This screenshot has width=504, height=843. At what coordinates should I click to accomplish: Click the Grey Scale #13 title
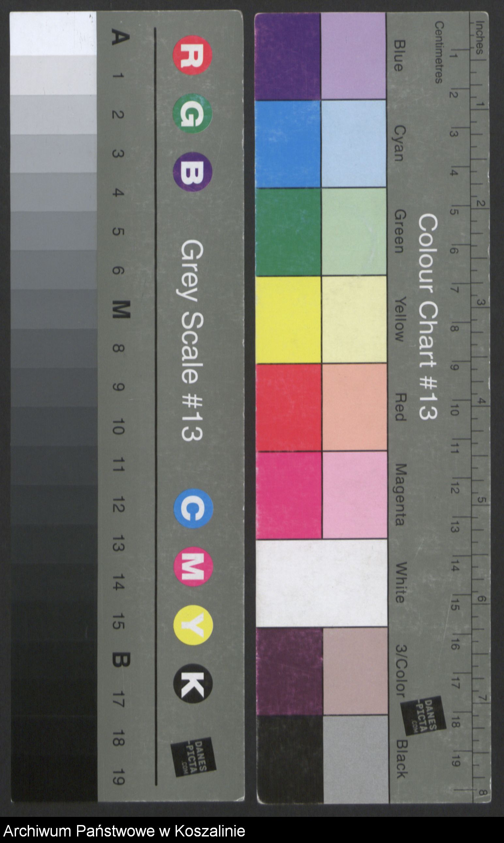[x=192, y=340]
